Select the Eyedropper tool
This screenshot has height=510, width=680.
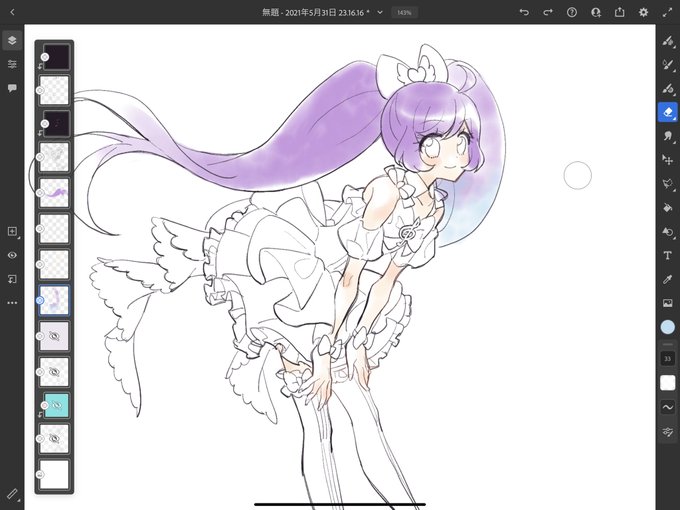click(x=667, y=279)
